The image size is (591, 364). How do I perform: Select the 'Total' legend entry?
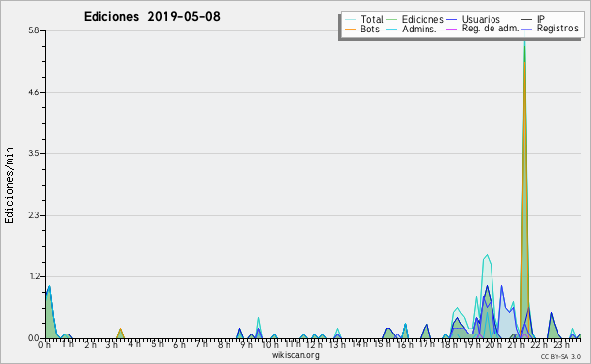(x=364, y=19)
